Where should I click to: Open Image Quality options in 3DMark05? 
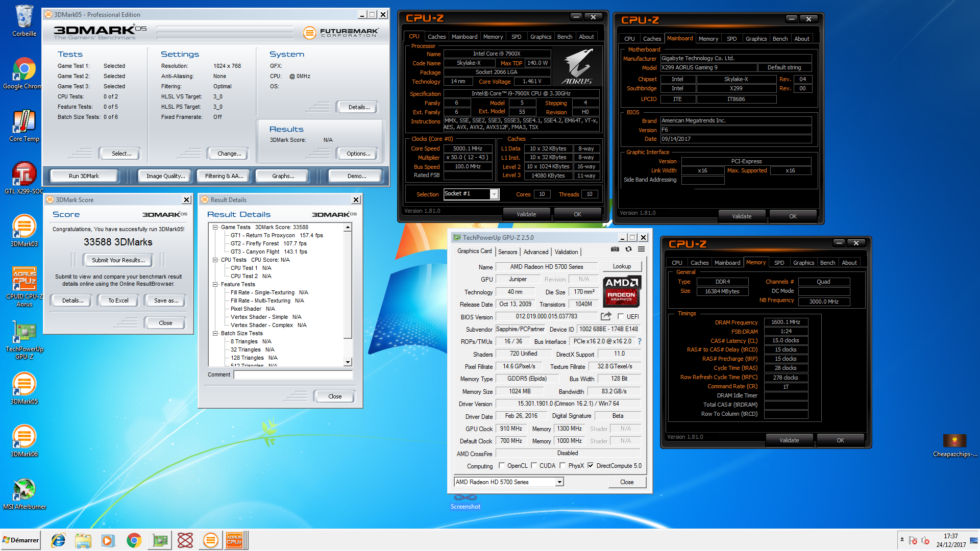[x=166, y=176]
